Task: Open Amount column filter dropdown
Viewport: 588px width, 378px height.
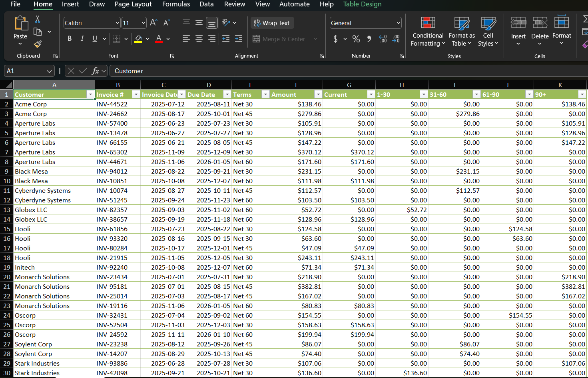Action: click(x=318, y=94)
